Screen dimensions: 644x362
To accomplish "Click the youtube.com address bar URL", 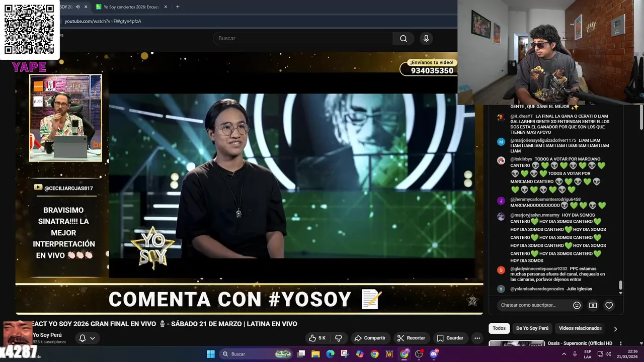I will click(x=103, y=21).
